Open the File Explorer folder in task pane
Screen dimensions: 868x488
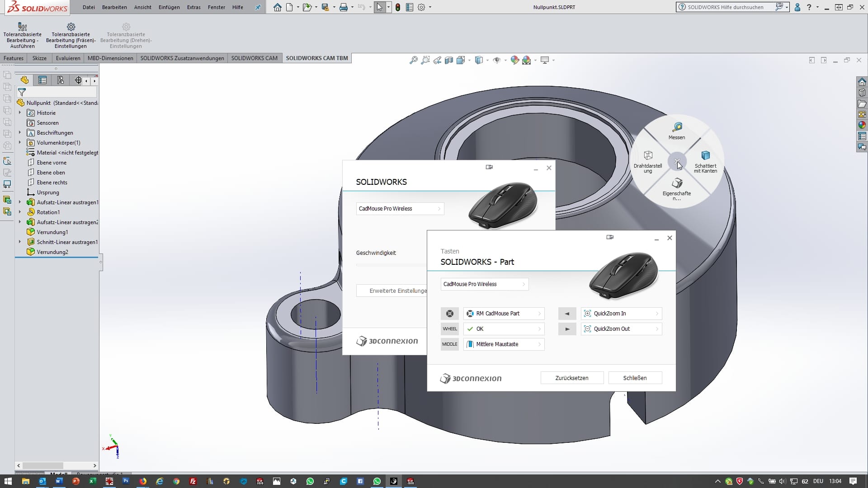[862, 103]
